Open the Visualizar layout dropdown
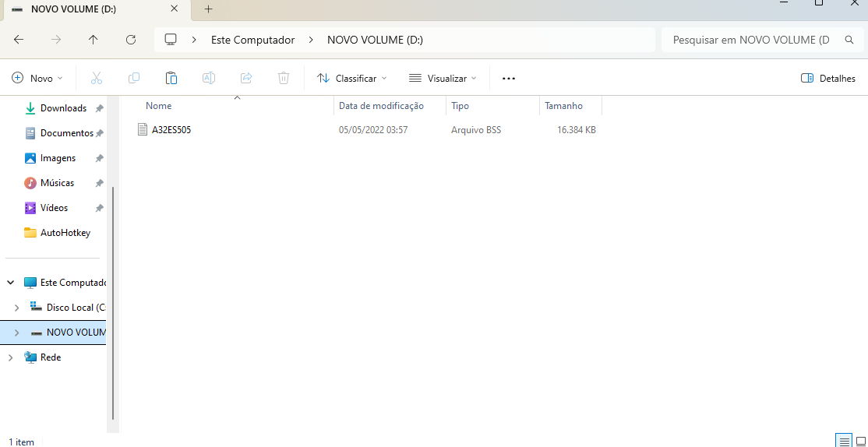This screenshot has height=447, width=868. [x=443, y=79]
